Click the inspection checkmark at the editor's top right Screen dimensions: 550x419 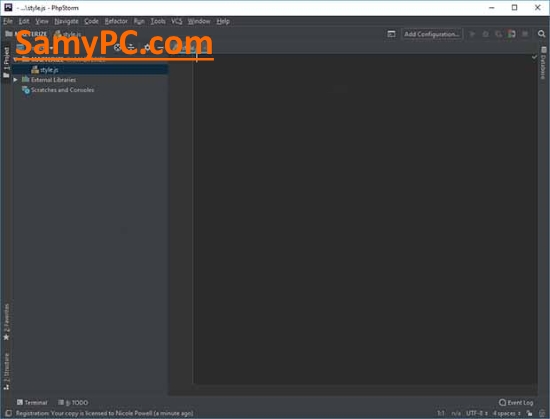[534, 56]
